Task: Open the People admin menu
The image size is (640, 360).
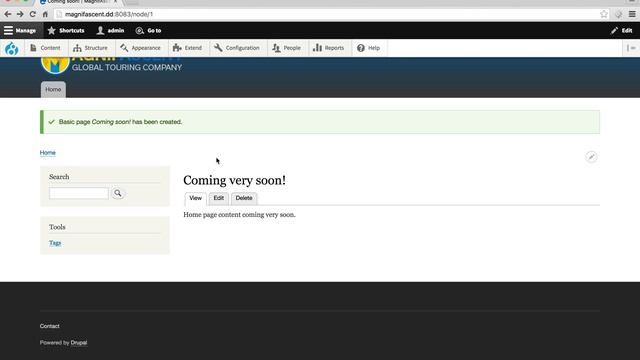Action: pyautogui.click(x=287, y=48)
